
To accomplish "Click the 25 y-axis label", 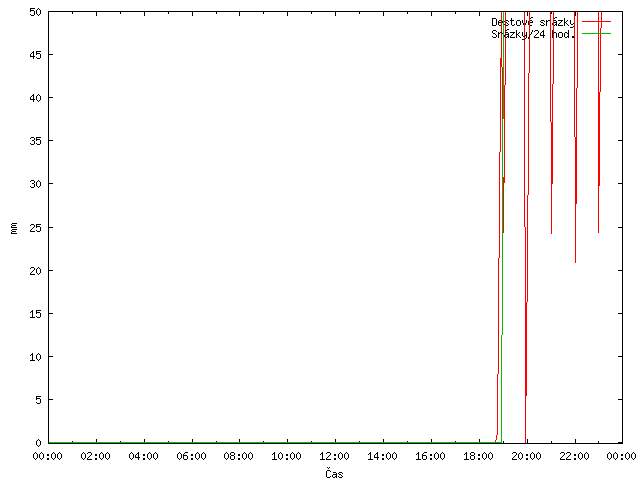I will click(36, 227).
